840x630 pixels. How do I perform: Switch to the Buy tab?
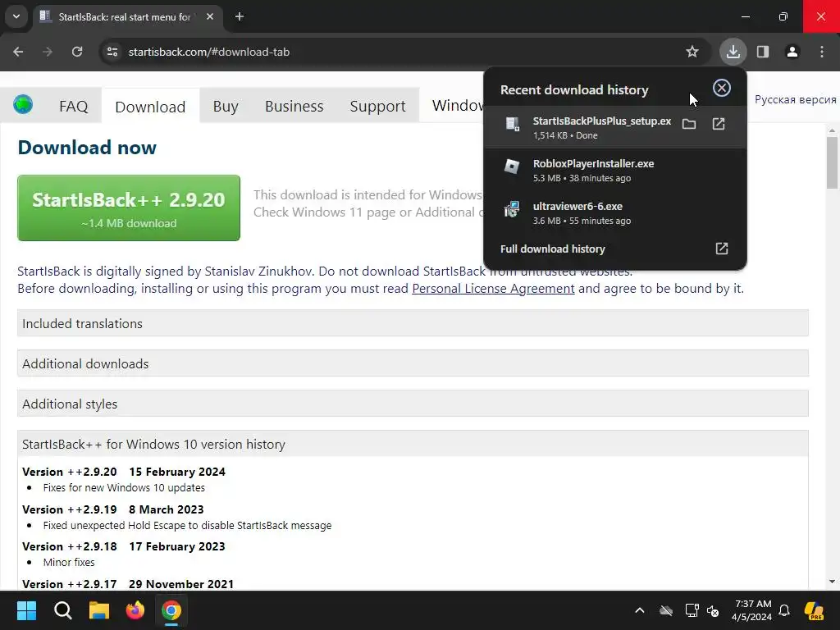226,106
